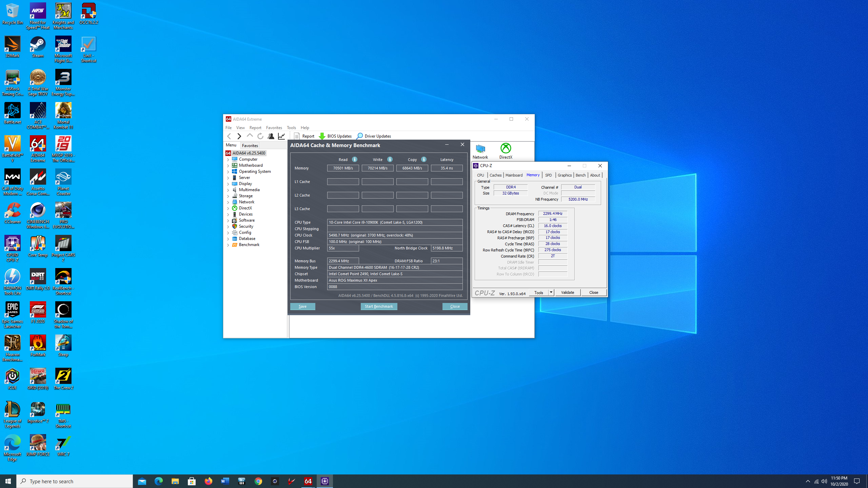Switch to the Favorites tab in AIDA64

250,145
